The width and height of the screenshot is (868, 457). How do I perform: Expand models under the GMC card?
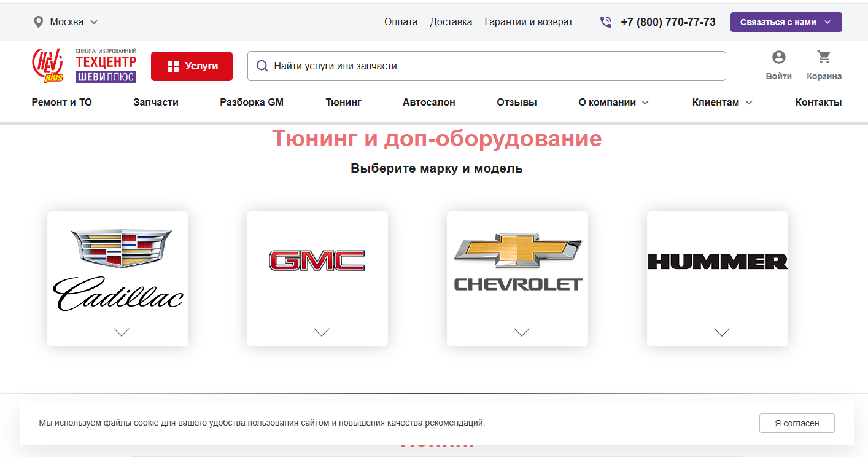(322, 332)
